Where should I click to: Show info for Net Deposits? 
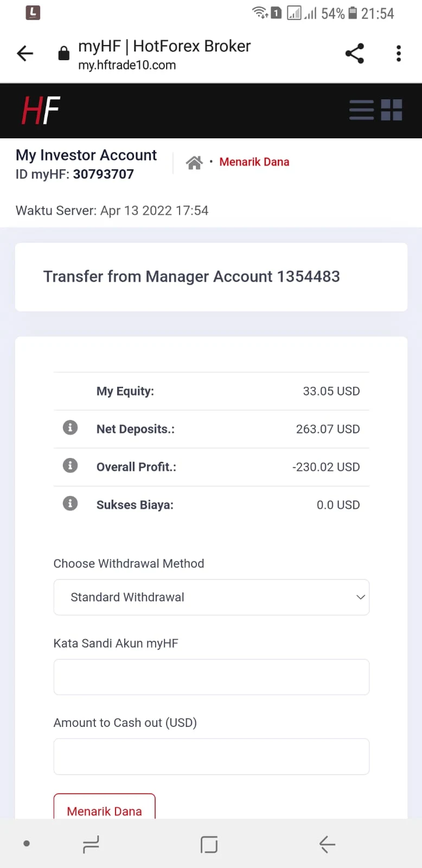70,427
